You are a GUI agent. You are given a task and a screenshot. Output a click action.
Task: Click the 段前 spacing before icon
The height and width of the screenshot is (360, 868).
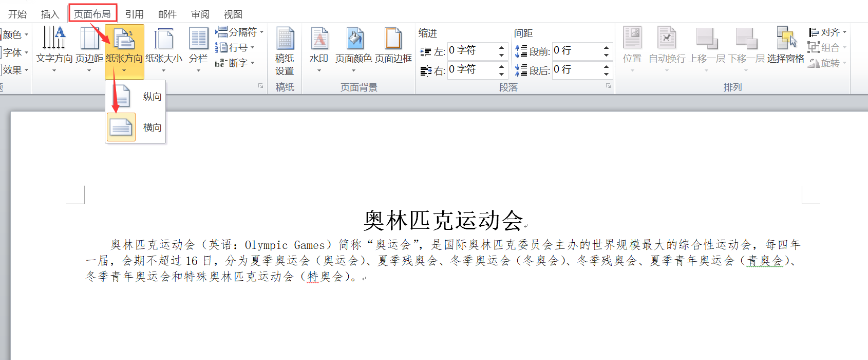(x=521, y=51)
